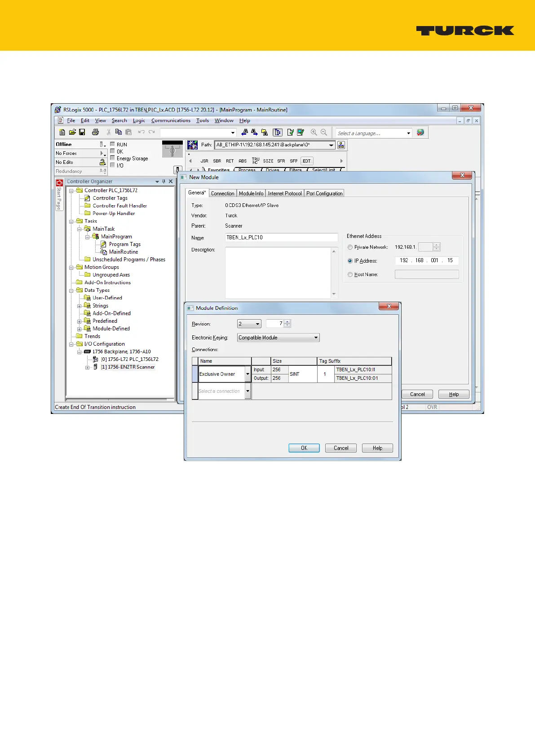The width and height of the screenshot is (535, 756).
Task: Click the Verify Controller icon
Action: pos(301,132)
